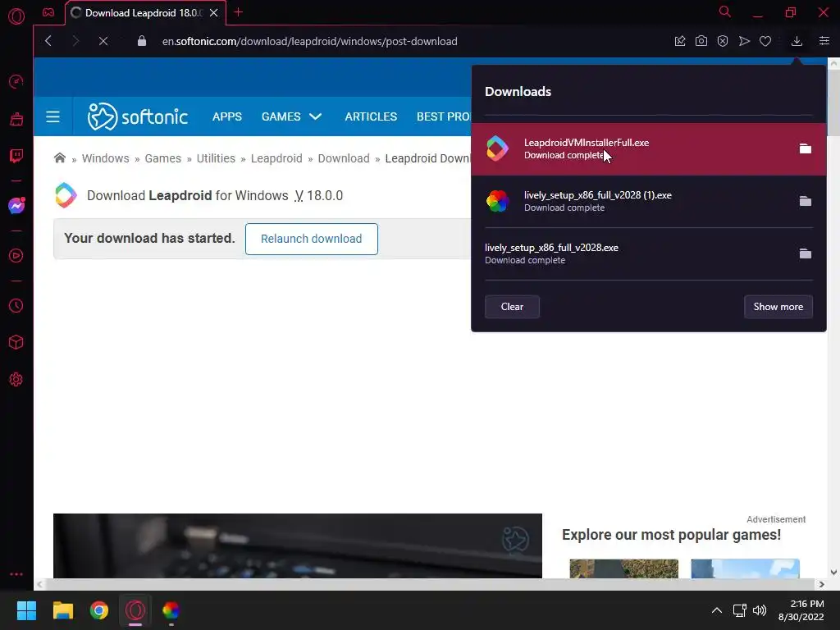Open File Explorer from taskbar
840x630 pixels.
pos(62,610)
